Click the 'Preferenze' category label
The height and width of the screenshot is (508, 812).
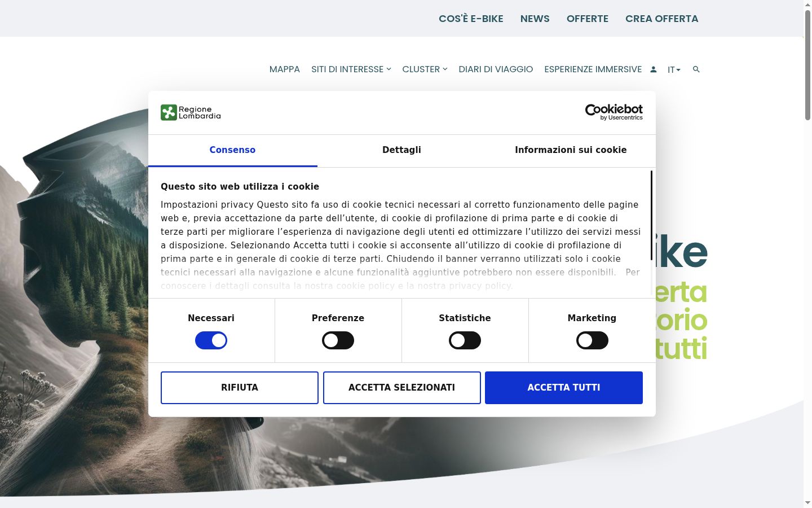pos(338,318)
